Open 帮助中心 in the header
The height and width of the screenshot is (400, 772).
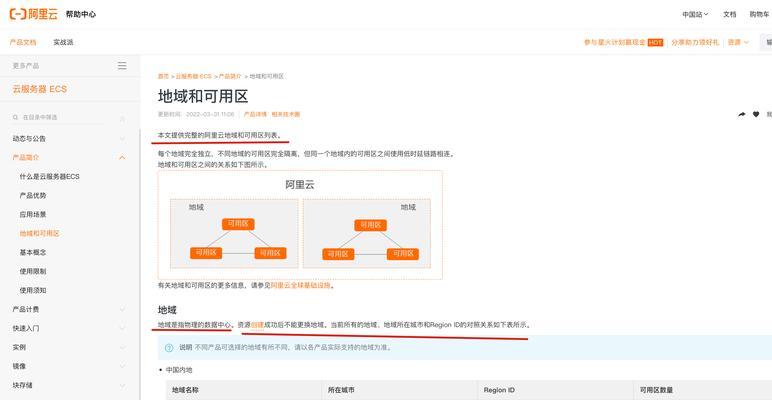[81, 14]
